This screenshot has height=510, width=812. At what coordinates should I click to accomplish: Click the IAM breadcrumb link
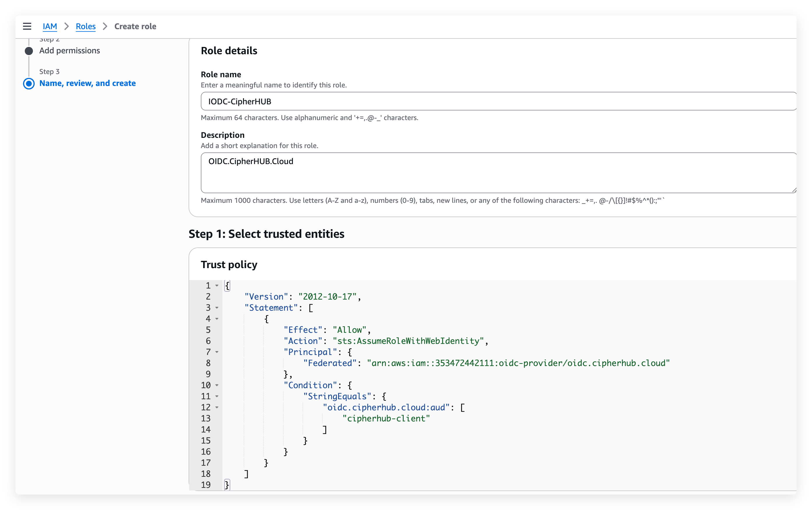point(50,26)
